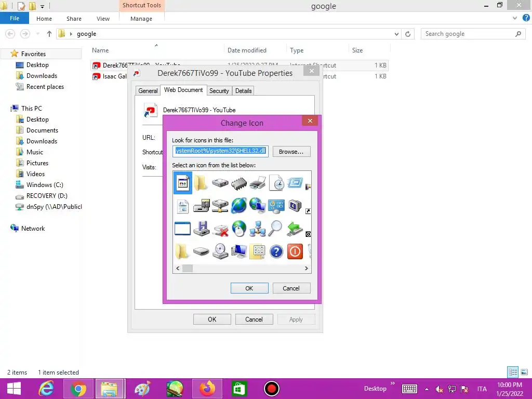Select the desktop computer with monitor icon
Screen dimensions: 532x399
(x=239, y=251)
